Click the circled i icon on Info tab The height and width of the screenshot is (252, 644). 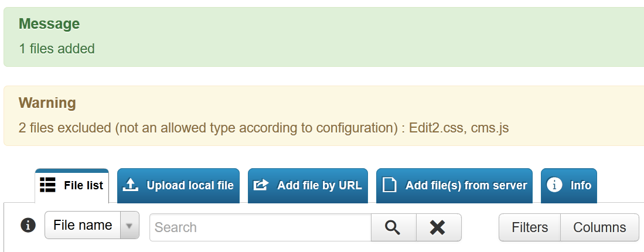(x=554, y=185)
